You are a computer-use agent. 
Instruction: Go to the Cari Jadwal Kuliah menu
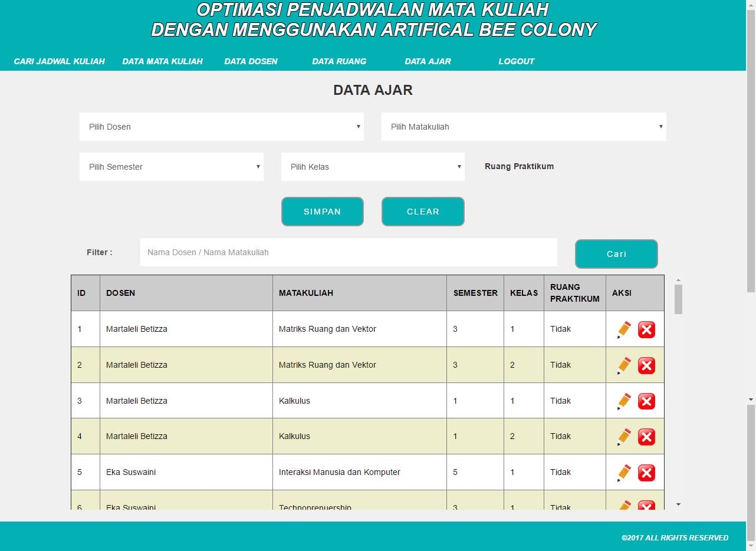(59, 61)
